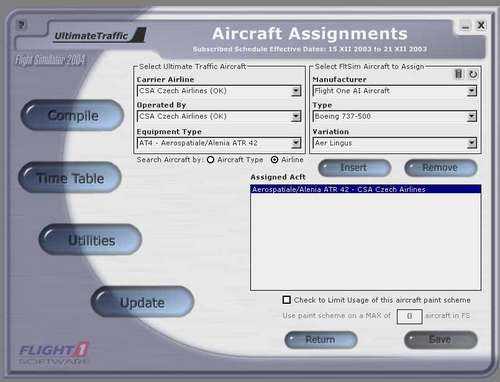This screenshot has width=500, height=382.
Task: Open the Utilities section
Action: point(91,240)
